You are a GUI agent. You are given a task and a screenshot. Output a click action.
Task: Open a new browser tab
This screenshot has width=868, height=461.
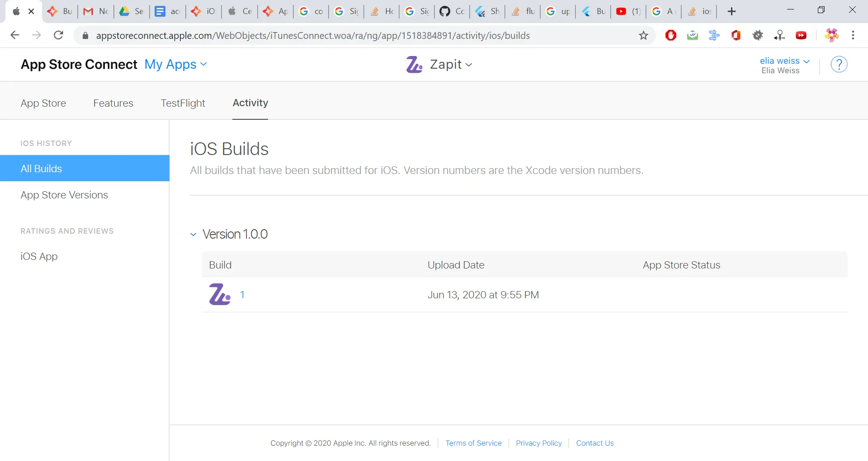(x=731, y=11)
